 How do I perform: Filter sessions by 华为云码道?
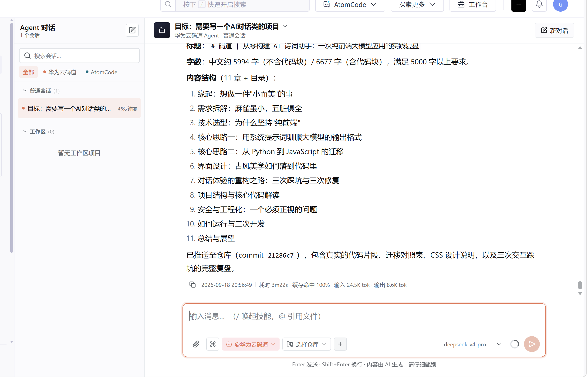[x=60, y=72]
